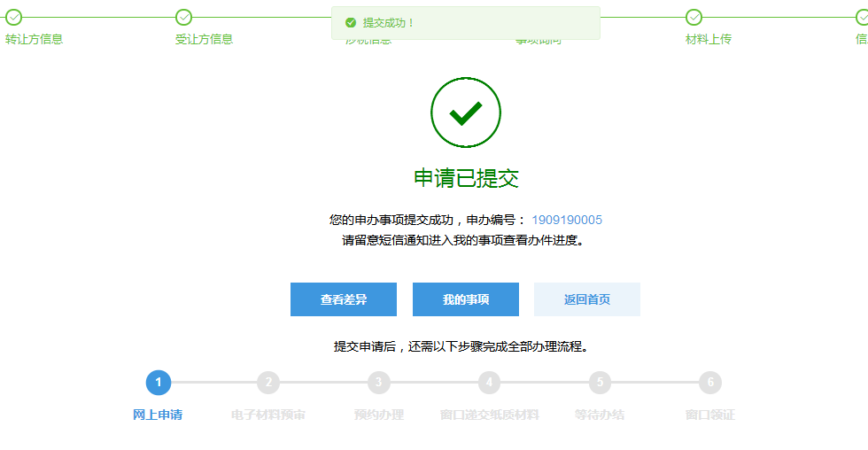Image resolution: width=868 pixels, height=450 pixels.
Task: Click step 5 circle for 等待办结
Action: 600,383
